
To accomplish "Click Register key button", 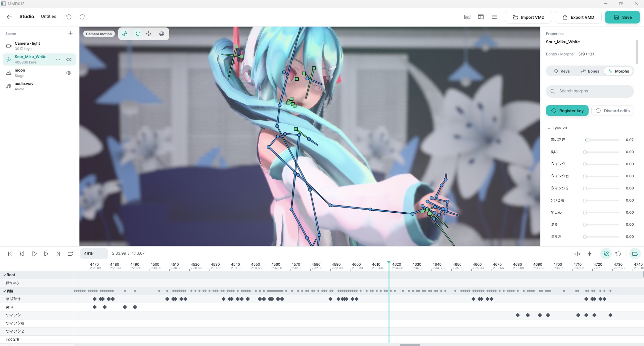I will (x=567, y=111).
